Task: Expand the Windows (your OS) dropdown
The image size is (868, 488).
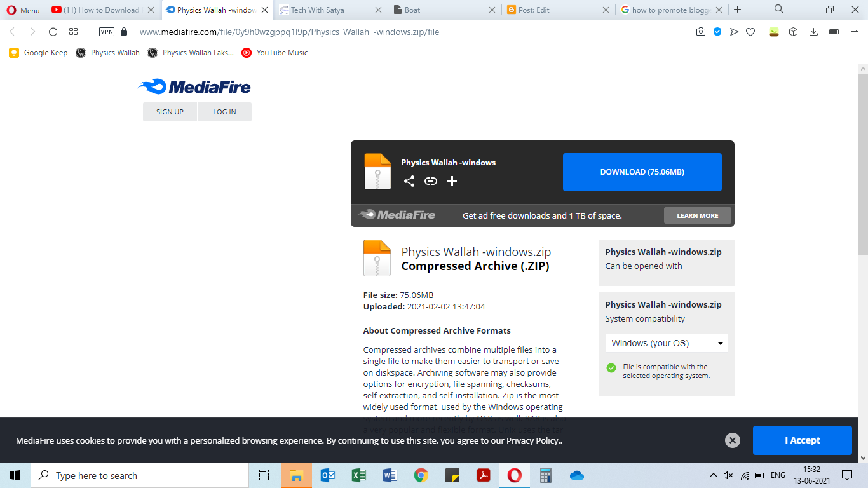Action: (x=667, y=343)
